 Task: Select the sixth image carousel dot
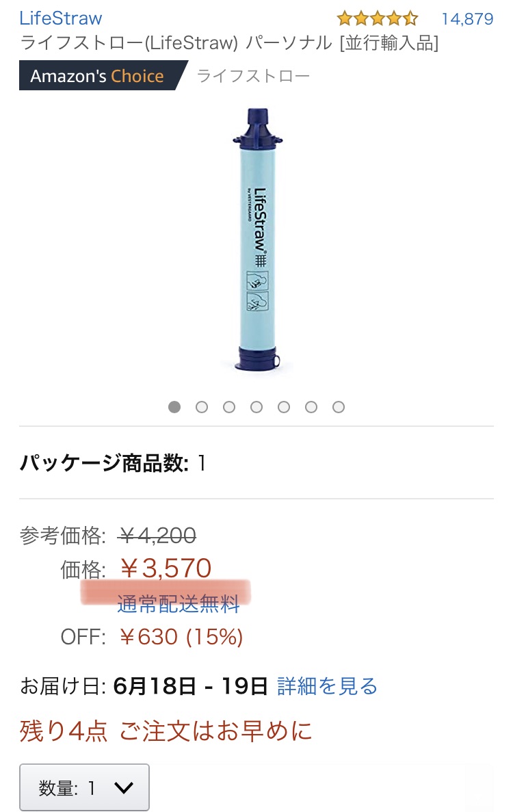click(x=311, y=407)
